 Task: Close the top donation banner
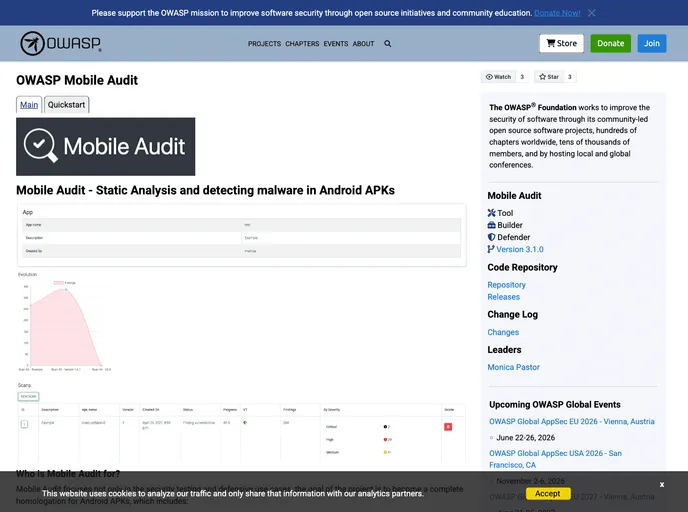[591, 13]
